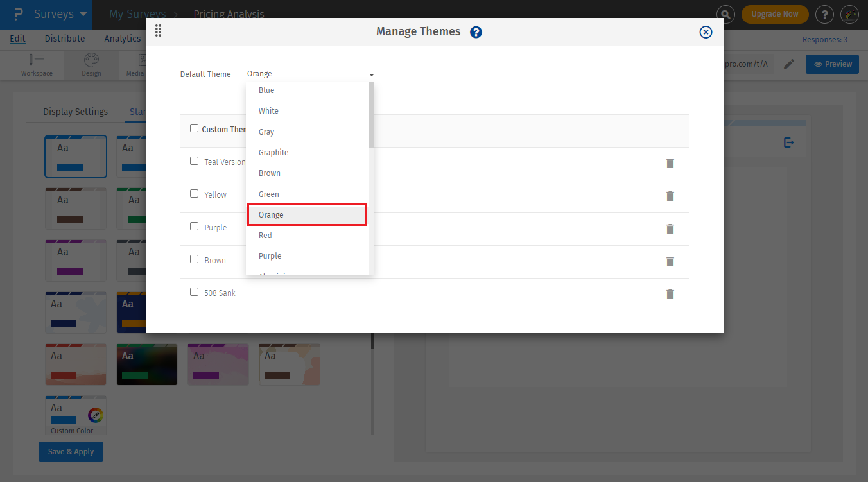
Task: Click the "508 Sank" theme name
Action: pos(220,293)
